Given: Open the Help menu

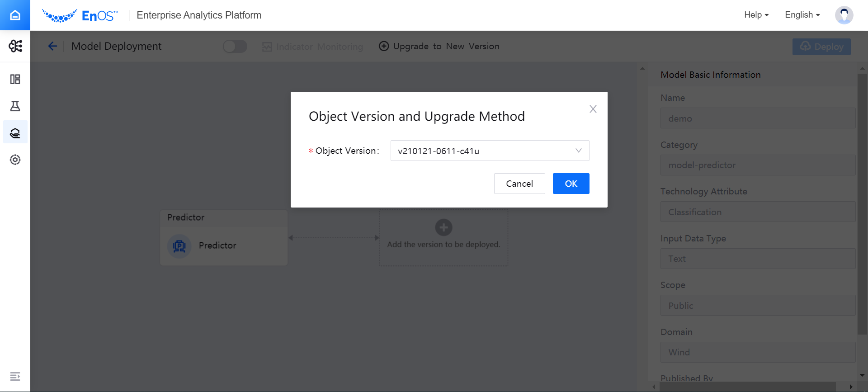Looking at the screenshot, I should (x=756, y=15).
